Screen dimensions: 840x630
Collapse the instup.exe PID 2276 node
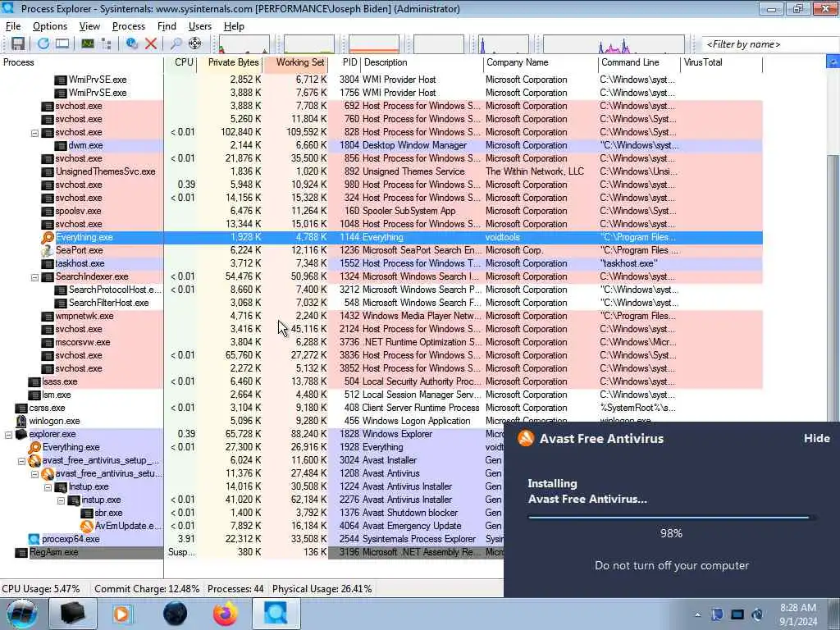[x=61, y=500]
